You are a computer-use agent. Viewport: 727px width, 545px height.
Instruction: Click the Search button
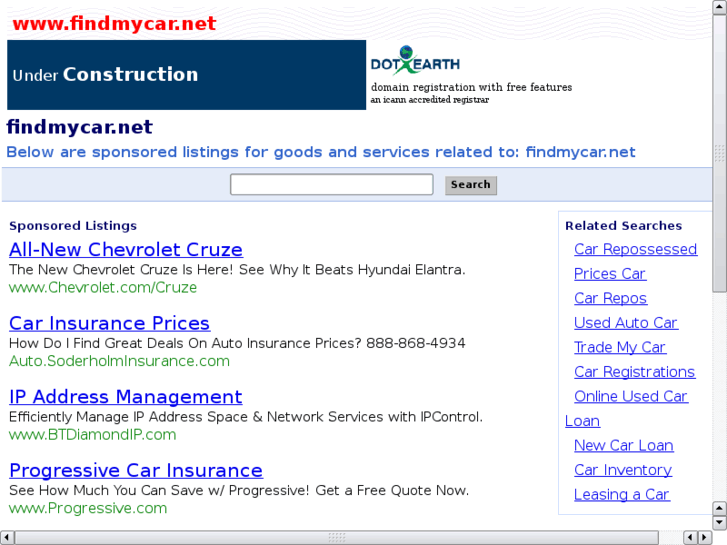(x=471, y=185)
